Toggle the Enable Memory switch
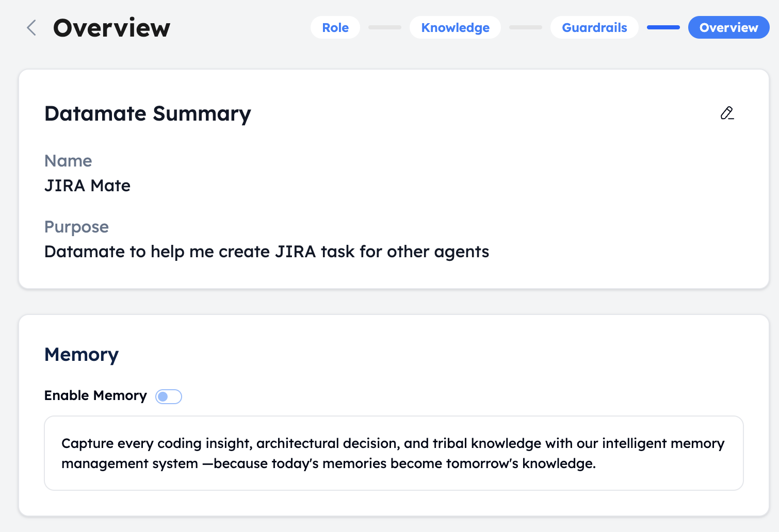Viewport: 779px width, 532px height. (x=169, y=396)
